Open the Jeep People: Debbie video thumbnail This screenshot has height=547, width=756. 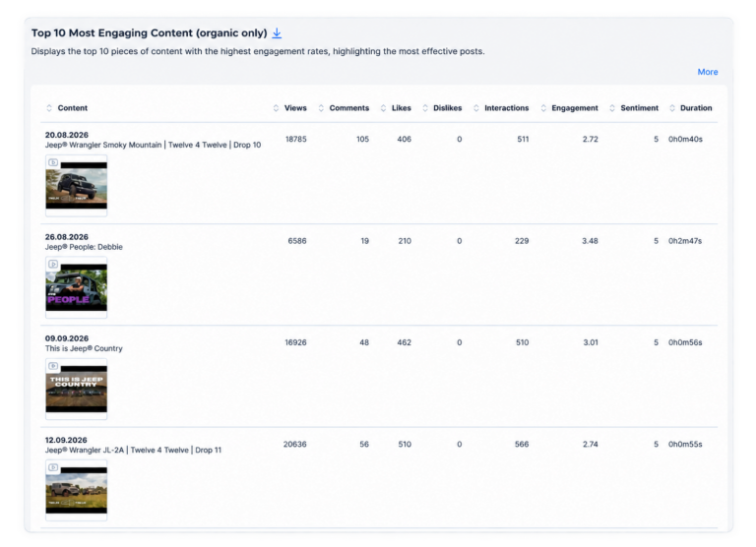click(x=76, y=287)
